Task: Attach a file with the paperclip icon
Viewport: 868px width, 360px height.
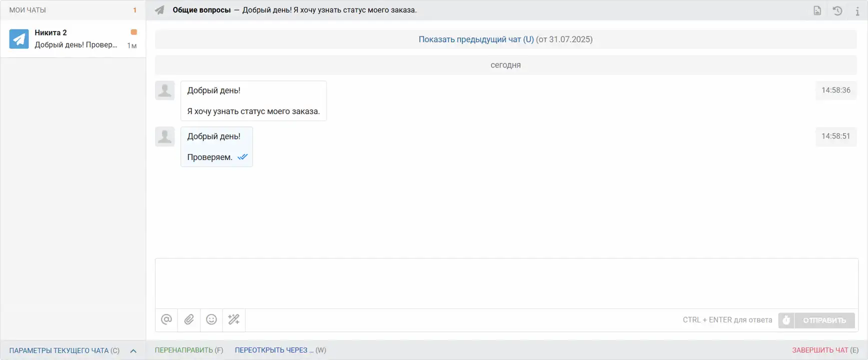Action: point(189,319)
